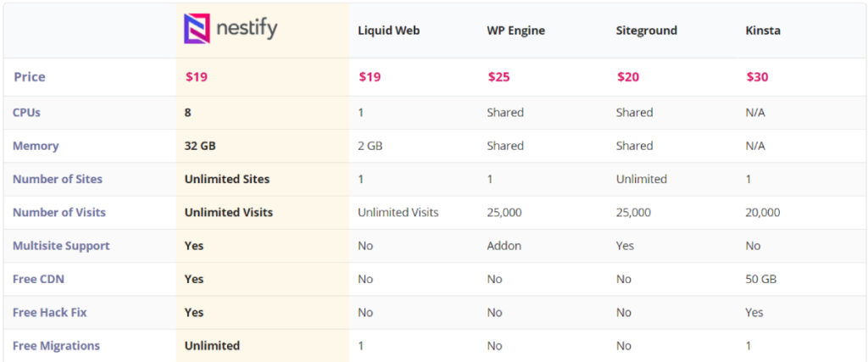Select the Liquid Web column header

coord(388,31)
